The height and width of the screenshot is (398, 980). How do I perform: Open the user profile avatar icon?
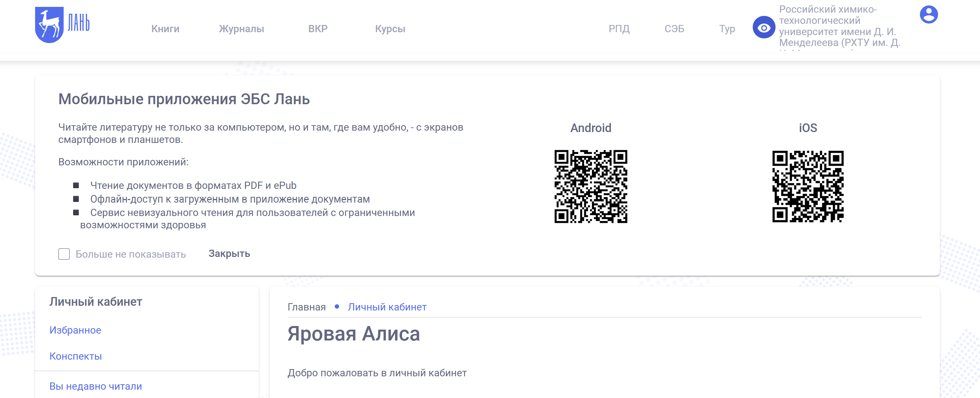coord(928,15)
